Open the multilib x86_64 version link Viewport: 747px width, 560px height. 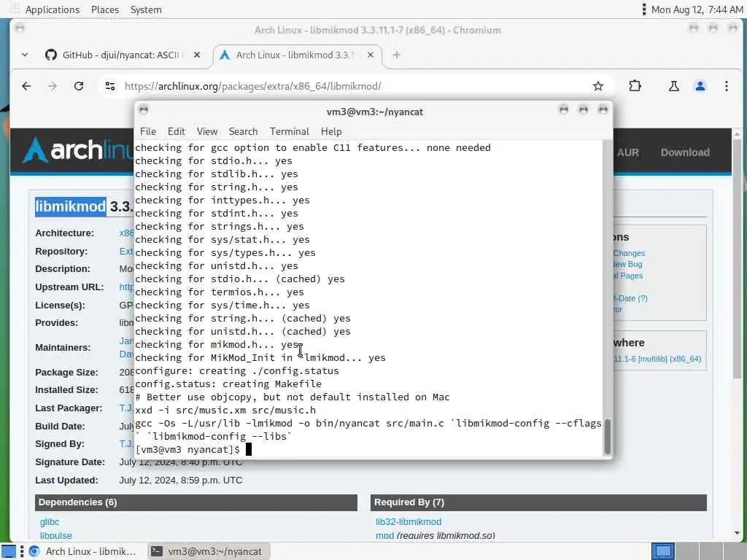click(657, 359)
